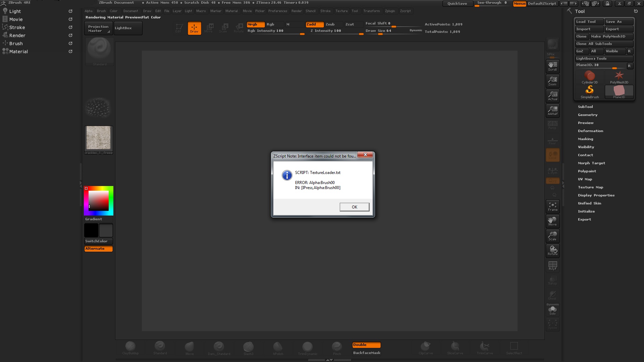Click the Zoom document icon
Screen dimensions: 644x362
point(552,81)
